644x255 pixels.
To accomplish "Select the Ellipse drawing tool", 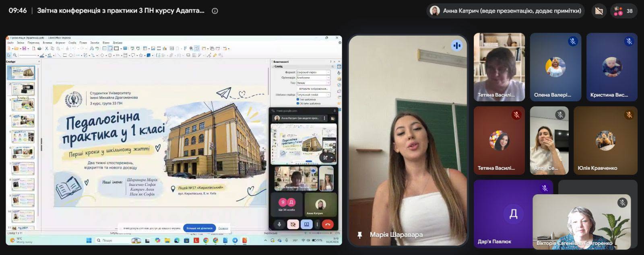I will 70,55.
